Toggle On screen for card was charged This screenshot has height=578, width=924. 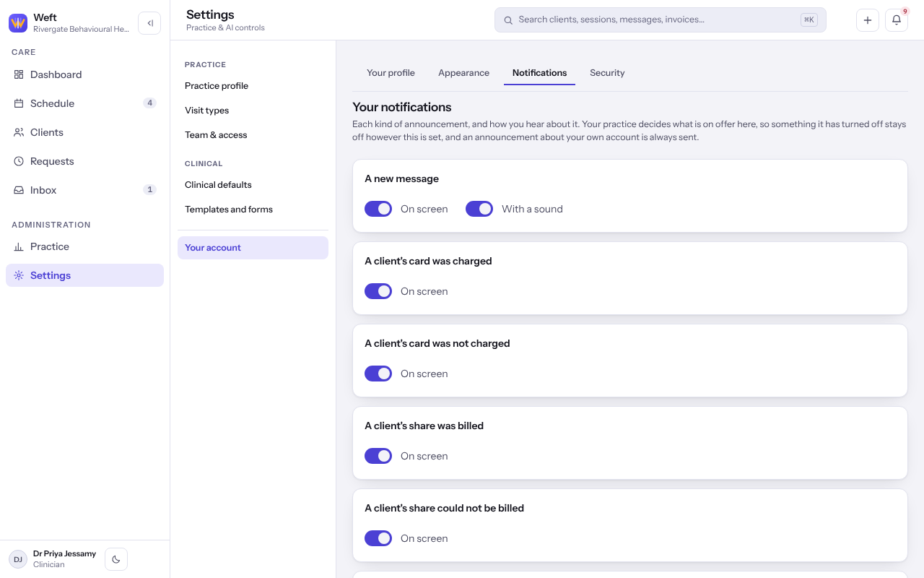pos(378,291)
